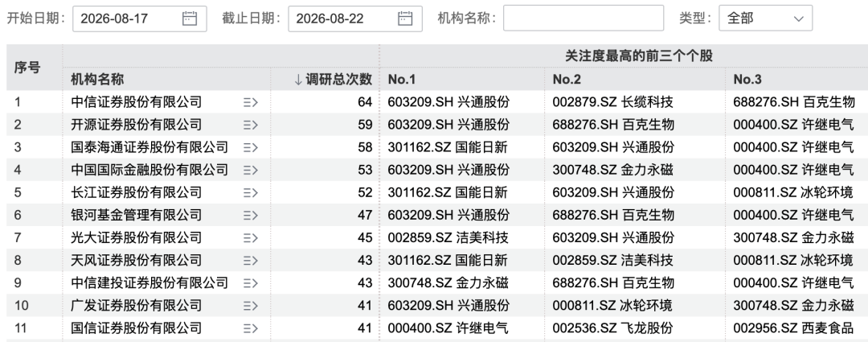868x342 pixels.
Task: Click survey count 52 cell
Action: coord(365,192)
